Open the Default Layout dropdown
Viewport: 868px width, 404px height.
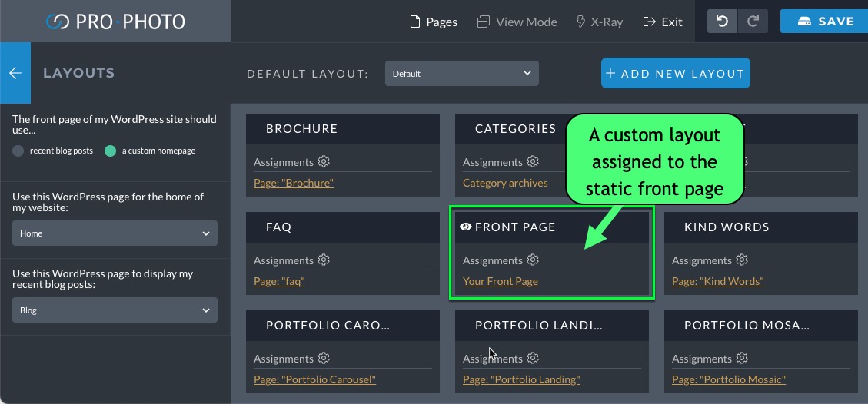click(462, 74)
